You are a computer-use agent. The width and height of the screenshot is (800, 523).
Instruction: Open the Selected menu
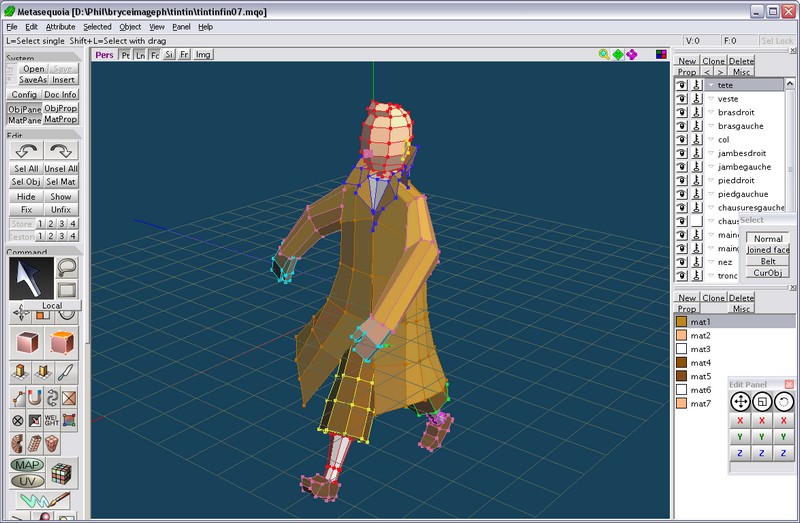tap(97, 27)
